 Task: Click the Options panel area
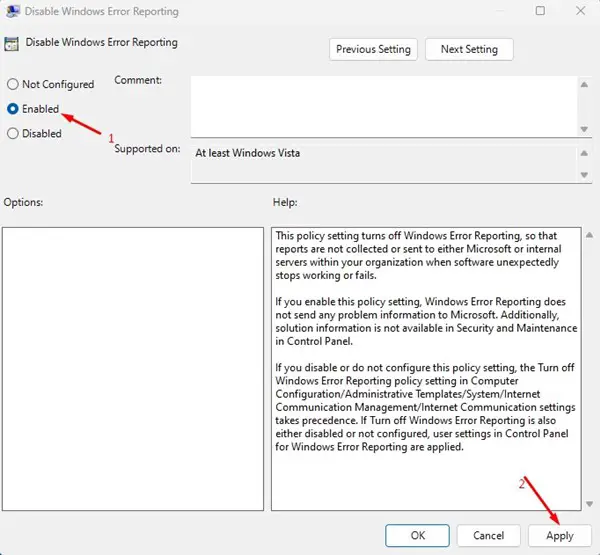133,369
